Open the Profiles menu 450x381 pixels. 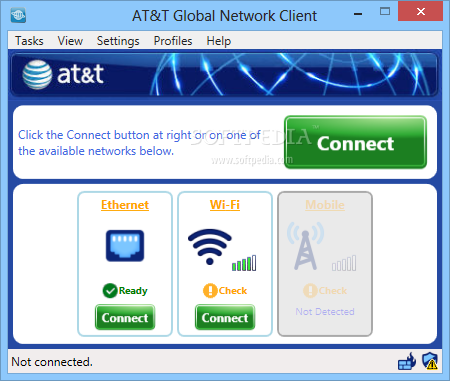(x=173, y=41)
